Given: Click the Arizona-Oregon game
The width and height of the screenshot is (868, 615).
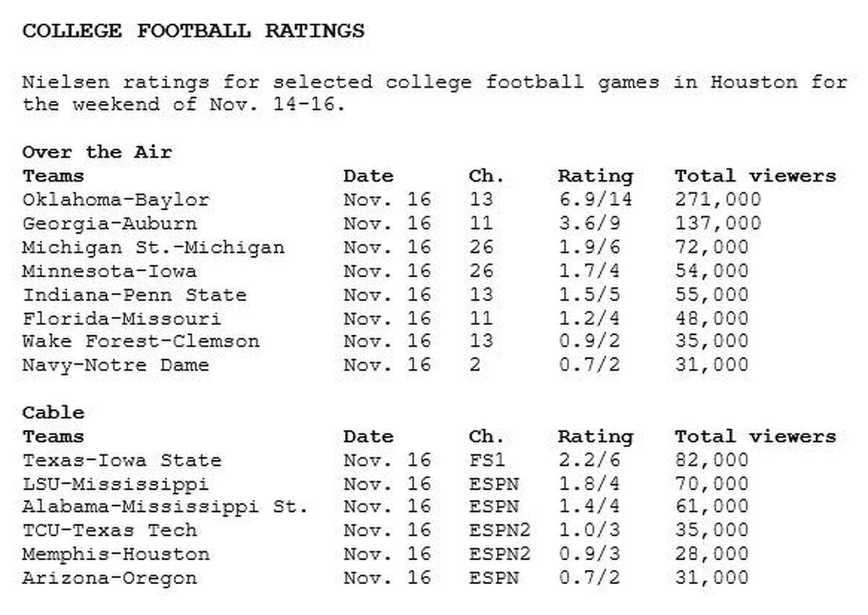Looking at the screenshot, I should [109, 578].
